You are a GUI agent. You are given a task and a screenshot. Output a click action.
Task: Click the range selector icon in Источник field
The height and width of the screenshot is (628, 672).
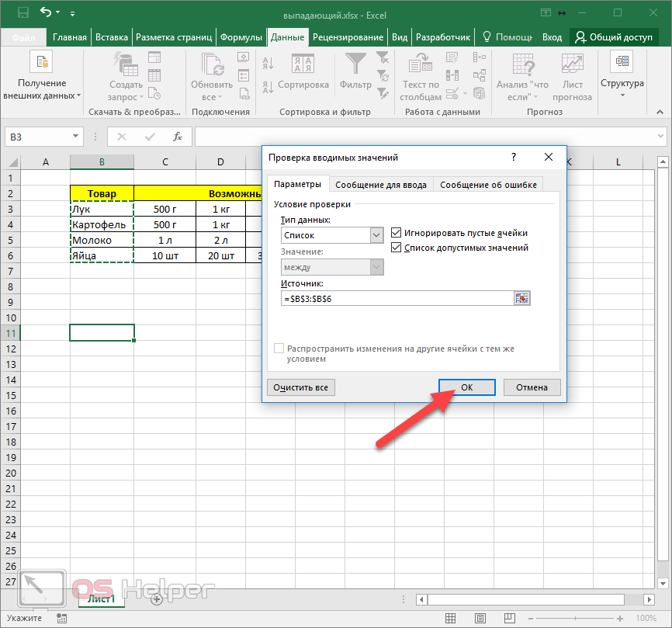tap(521, 299)
